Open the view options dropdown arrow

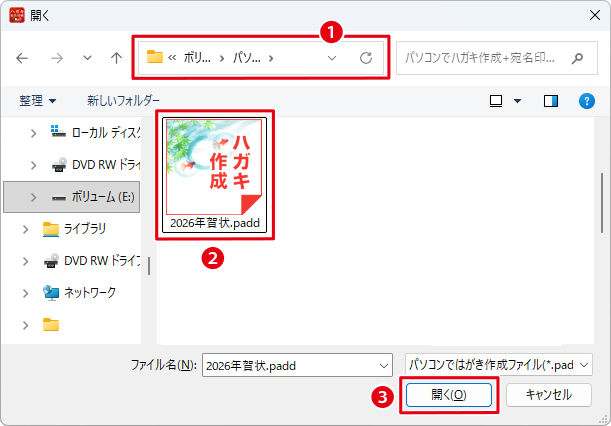point(517,101)
